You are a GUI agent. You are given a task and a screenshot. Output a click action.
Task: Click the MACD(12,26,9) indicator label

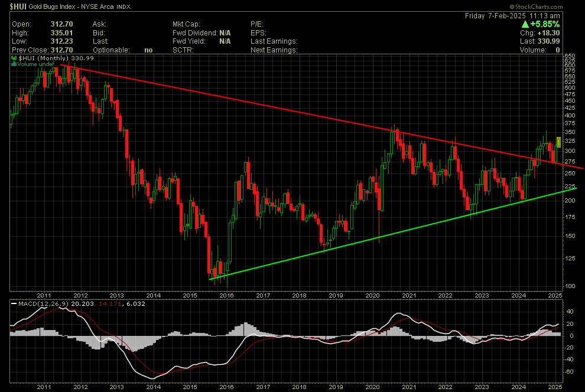pyautogui.click(x=44, y=303)
